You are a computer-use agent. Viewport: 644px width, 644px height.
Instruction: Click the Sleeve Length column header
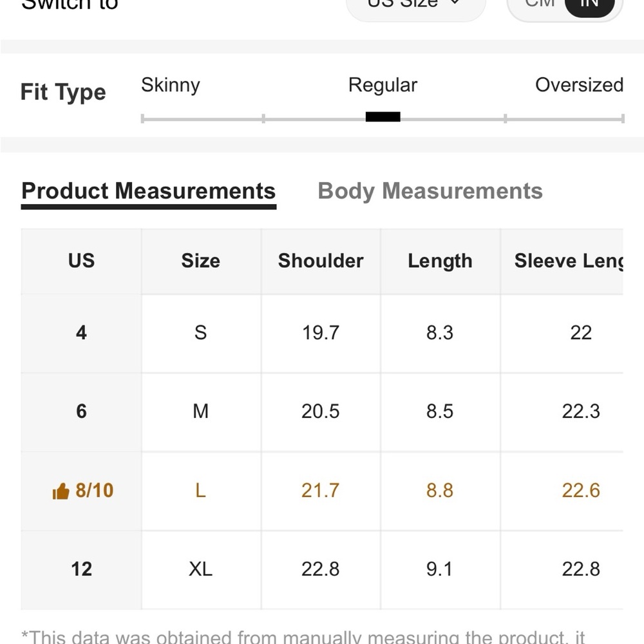pos(569,261)
